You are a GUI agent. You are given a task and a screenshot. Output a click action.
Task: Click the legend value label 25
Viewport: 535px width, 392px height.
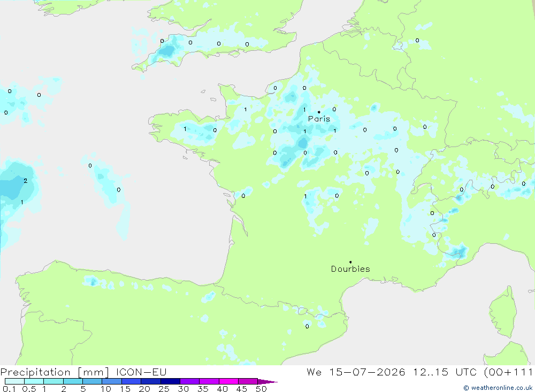(164, 389)
